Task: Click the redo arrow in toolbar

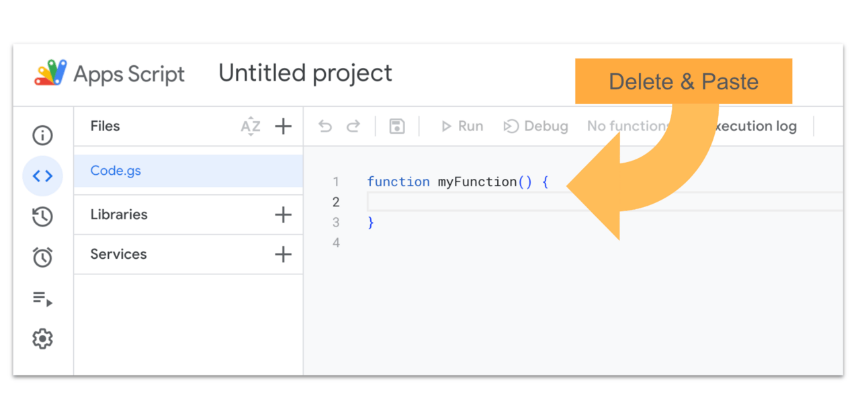Action: pyautogui.click(x=353, y=126)
